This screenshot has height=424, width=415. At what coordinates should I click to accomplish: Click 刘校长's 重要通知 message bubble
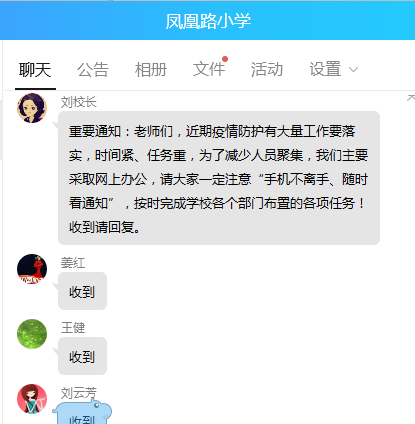(x=219, y=178)
